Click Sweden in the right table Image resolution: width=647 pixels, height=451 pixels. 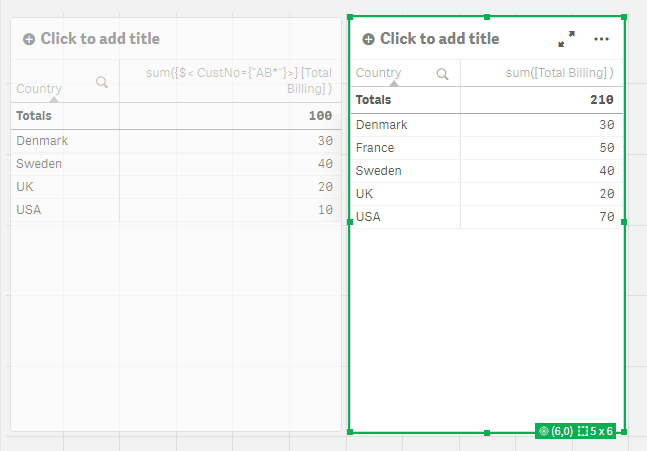click(378, 171)
